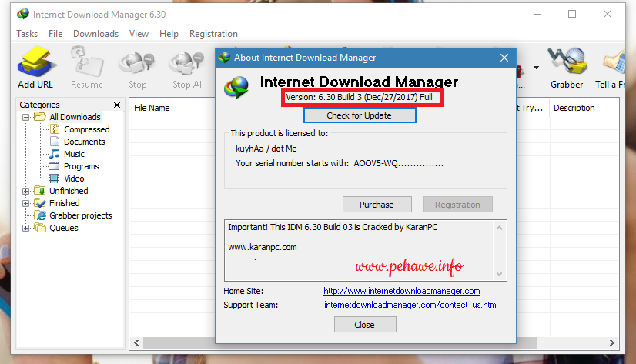Click the Unfinished folder icon
The width and height of the screenshot is (636, 364).
coord(40,191)
